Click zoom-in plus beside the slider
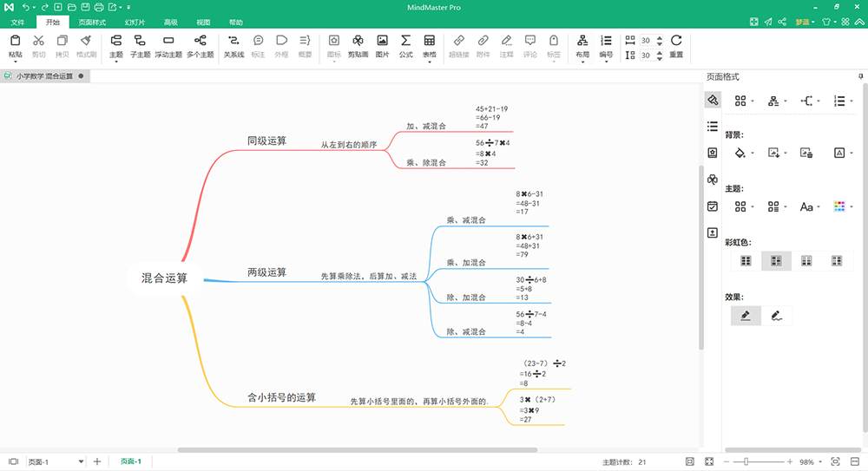 [x=790, y=461]
